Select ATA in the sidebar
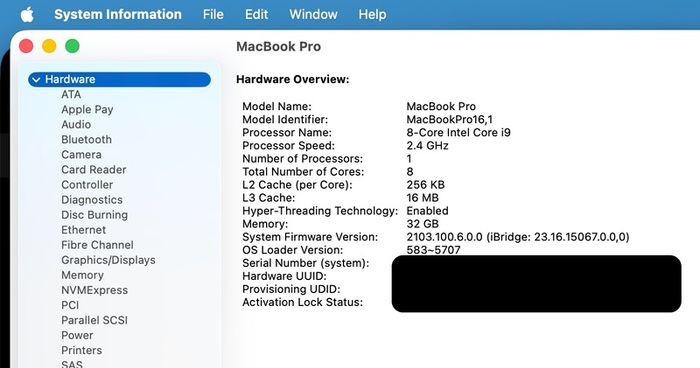The image size is (700, 368). (x=71, y=94)
